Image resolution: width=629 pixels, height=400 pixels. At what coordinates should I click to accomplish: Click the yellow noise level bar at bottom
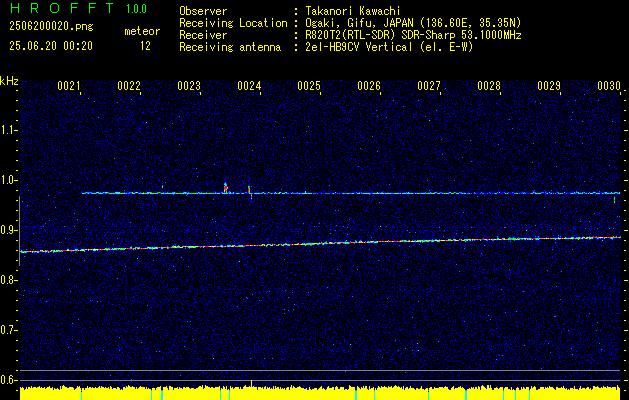(320, 393)
